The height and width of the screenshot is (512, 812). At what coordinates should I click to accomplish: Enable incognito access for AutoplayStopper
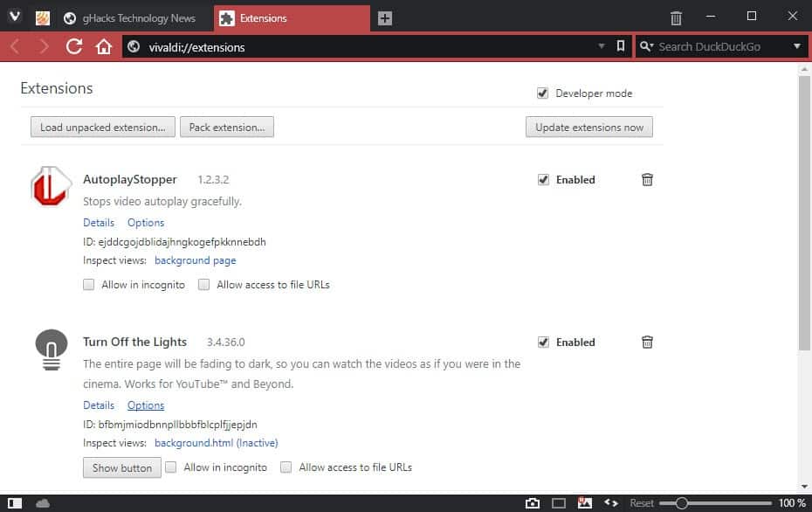(x=88, y=285)
